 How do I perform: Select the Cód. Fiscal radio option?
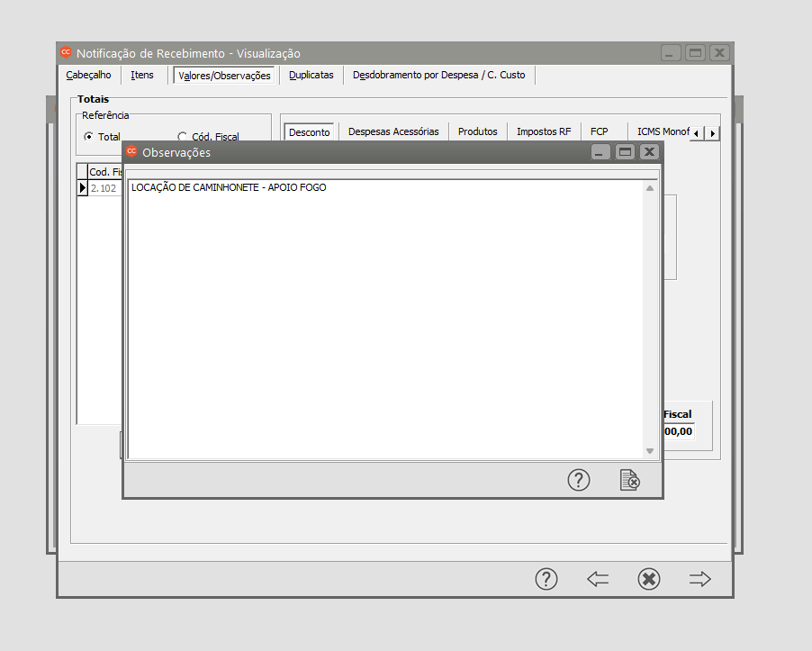183,137
